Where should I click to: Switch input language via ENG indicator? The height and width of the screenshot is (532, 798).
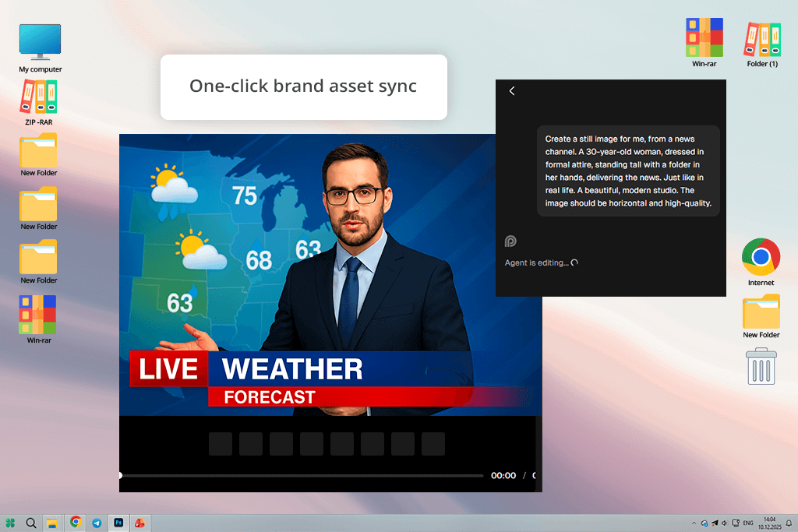click(748, 523)
